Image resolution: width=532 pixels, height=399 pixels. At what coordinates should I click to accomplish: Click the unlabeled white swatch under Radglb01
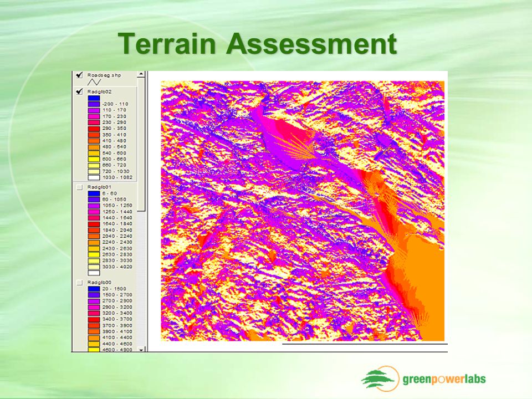tap(94, 273)
